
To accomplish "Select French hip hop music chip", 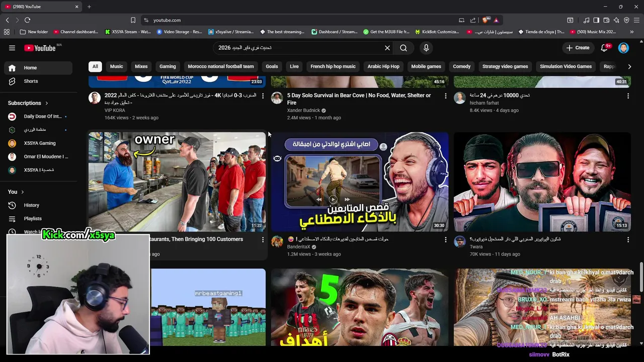I will pyautogui.click(x=333, y=66).
